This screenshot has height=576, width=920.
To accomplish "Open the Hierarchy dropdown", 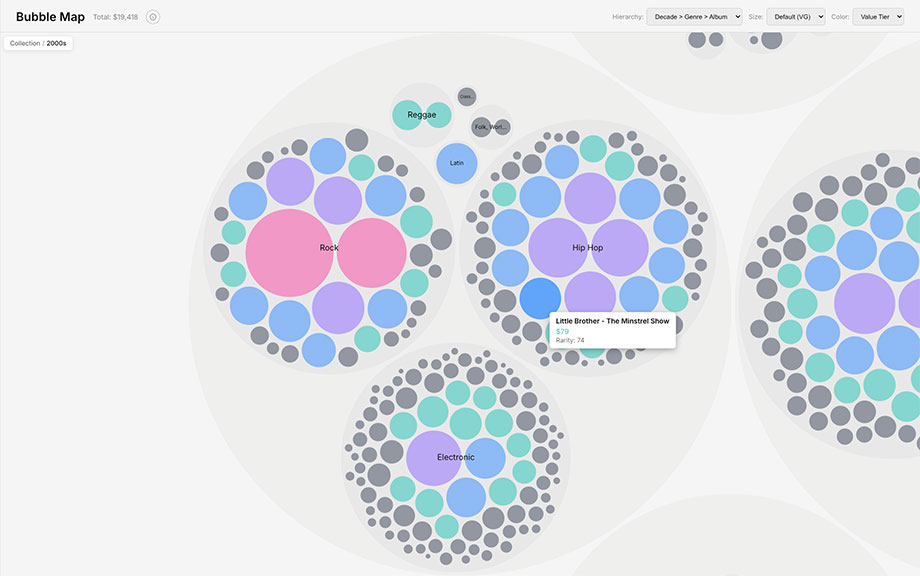I will pos(694,17).
